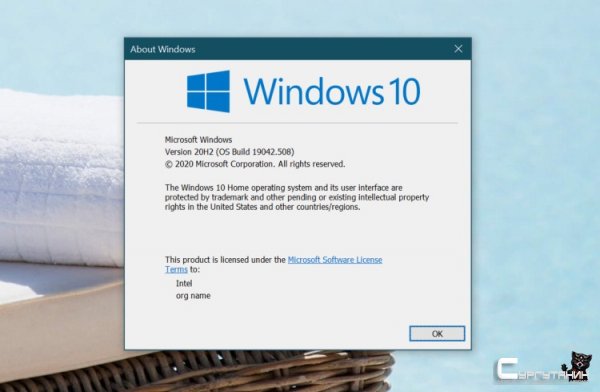This screenshot has width=600, height=392.
Task: Click the "Windows 10 Home operating system" paragraph
Action: coord(297,197)
